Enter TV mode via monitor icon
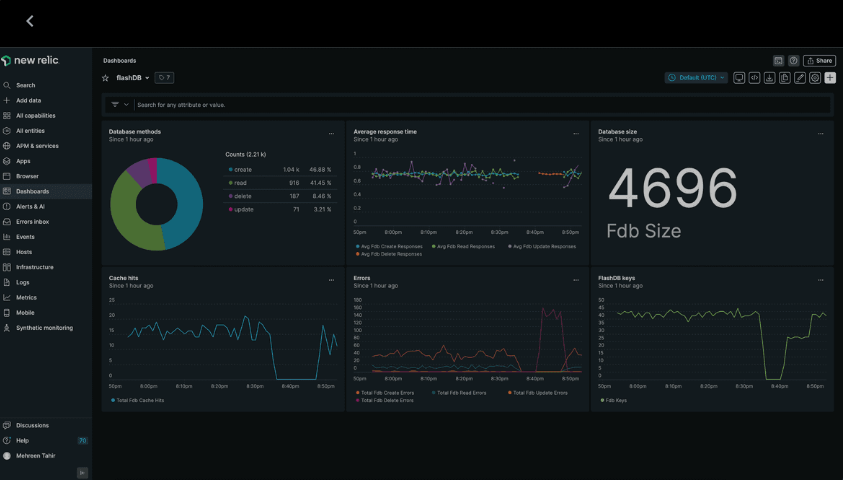 [x=739, y=78]
